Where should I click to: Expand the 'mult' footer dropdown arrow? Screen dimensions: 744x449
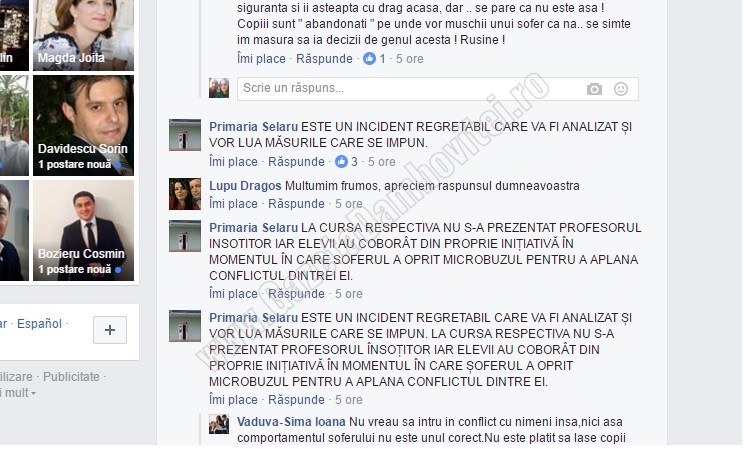click(x=33, y=394)
